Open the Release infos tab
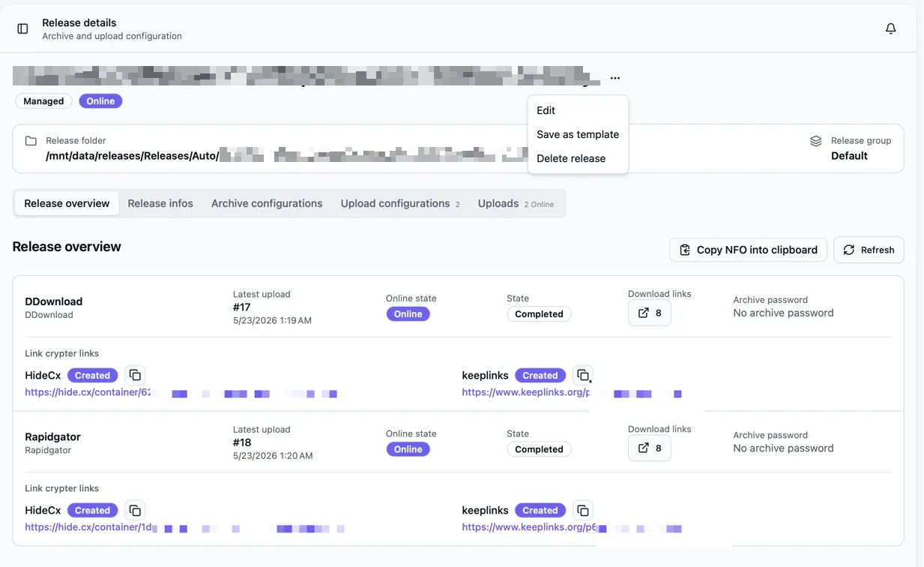Screen dimensions: 924x567 point(160,203)
